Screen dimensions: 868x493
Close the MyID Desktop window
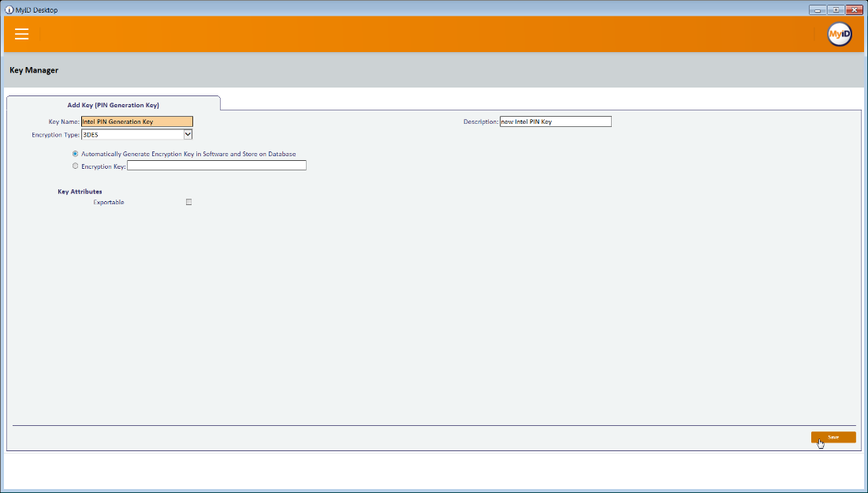[x=854, y=10]
